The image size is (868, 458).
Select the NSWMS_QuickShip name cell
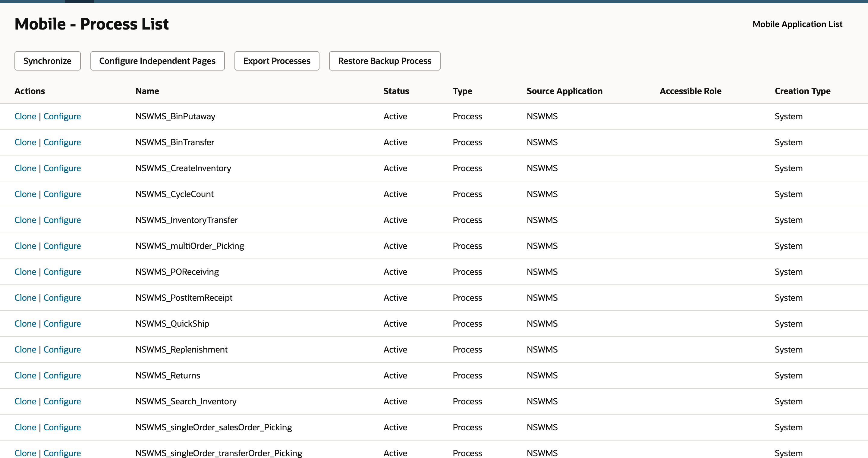pos(172,324)
